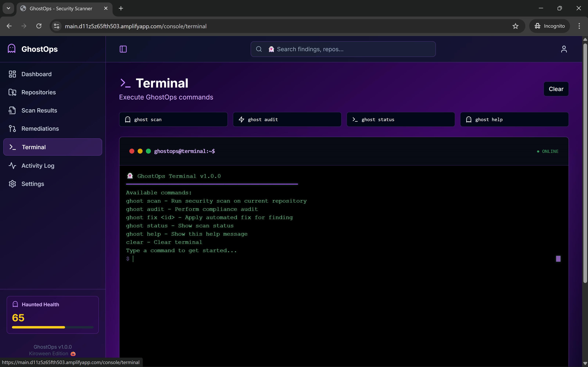
Task: Focus the Search findings, repos field
Action: pyautogui.click(x=350, y=49)
